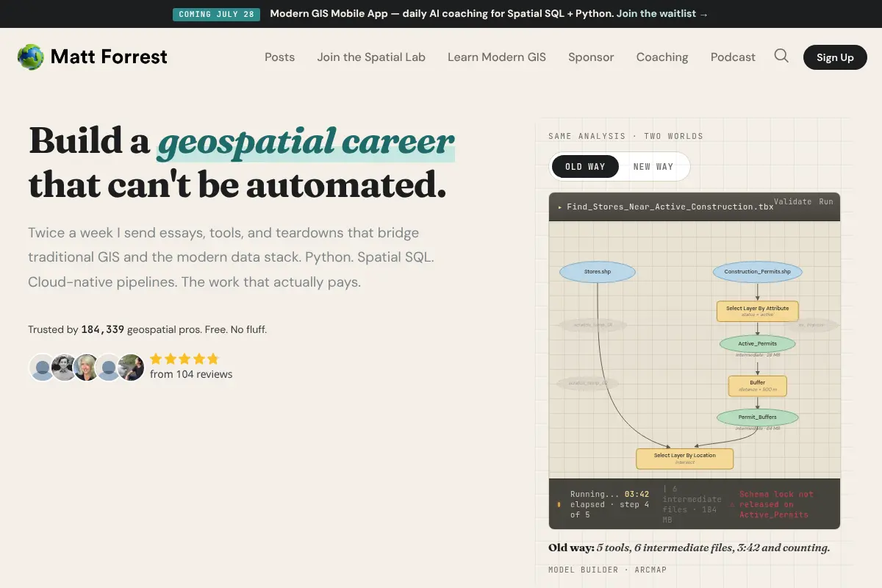Viewport: 882px width, 588px height.
Task: Open the Coaching menu item
Action: [662, 57]
